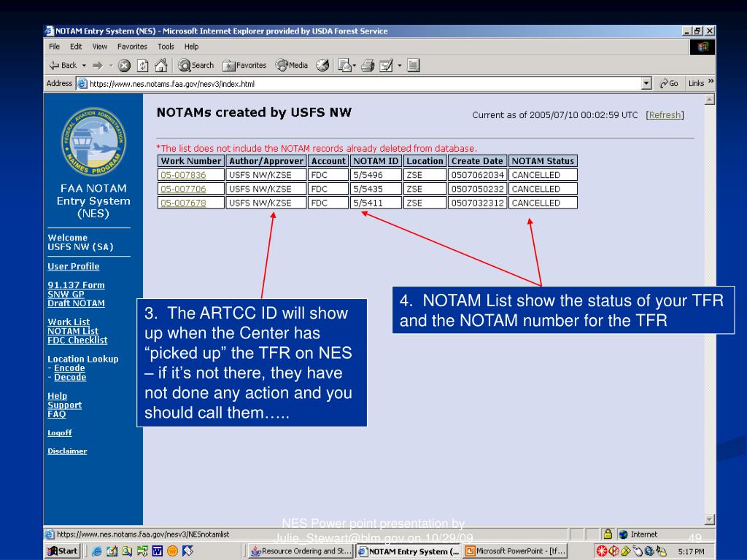
Task: Stop page loading with the Stop icon
Action: tap(124, 65)
